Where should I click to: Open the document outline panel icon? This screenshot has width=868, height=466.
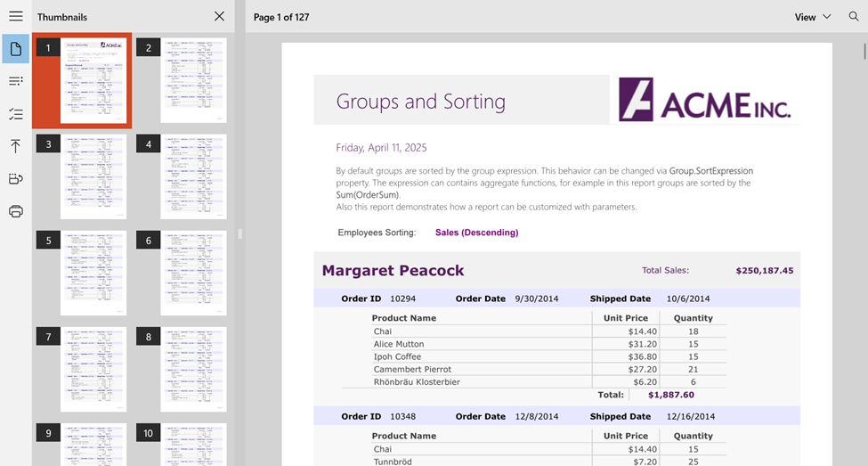click(x=15, y=81)
